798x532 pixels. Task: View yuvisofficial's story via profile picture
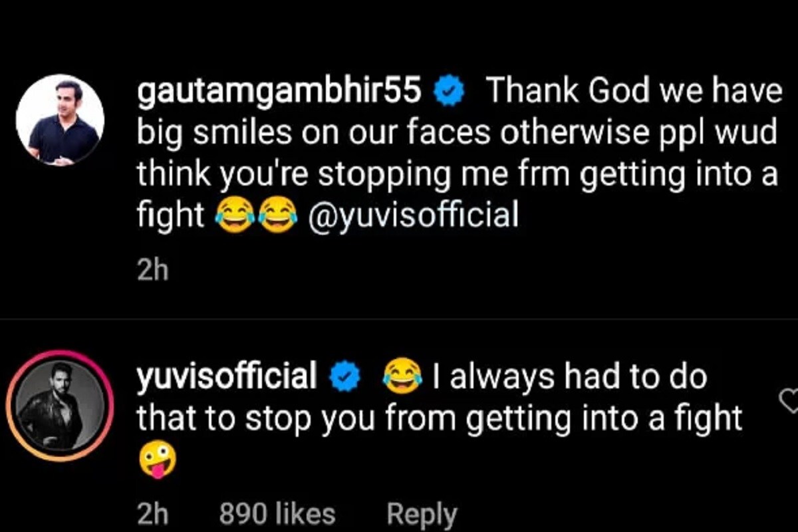coord(60,406)
